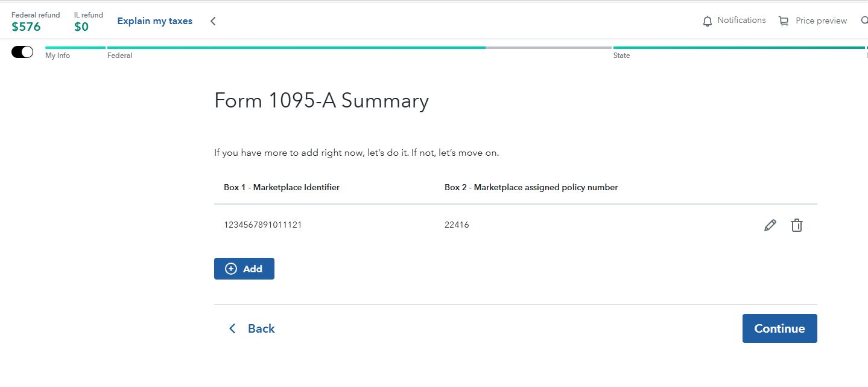Go to the My Info section
Image resolution: width=868 pixels, height=387 pixels.
(x=57, y=56)
